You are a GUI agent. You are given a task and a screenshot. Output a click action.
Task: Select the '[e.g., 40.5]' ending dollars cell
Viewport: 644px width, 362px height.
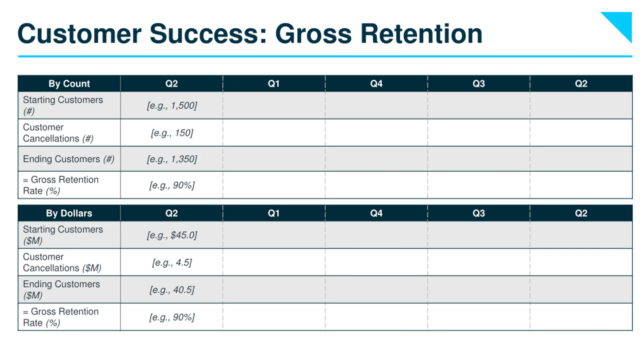(x=172, y=290)
